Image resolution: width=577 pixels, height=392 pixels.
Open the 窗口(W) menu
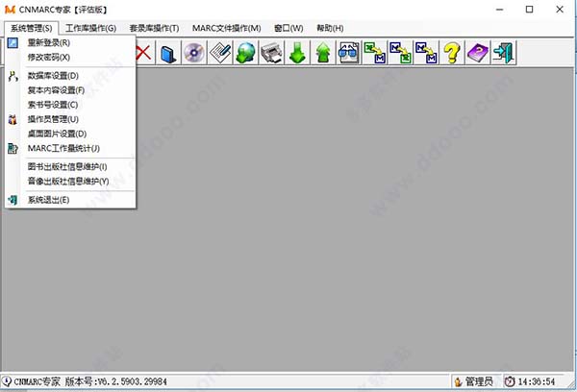[288, 28]
